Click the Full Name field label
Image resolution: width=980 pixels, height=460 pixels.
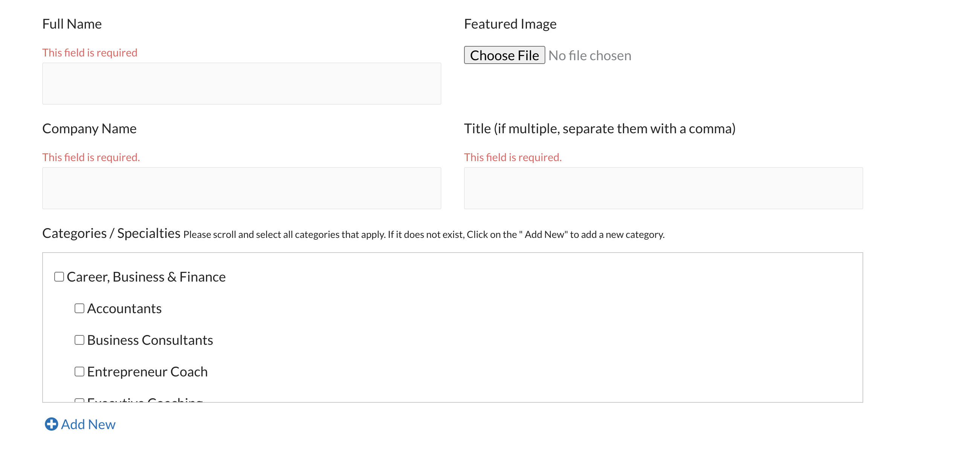coord(72,24)
